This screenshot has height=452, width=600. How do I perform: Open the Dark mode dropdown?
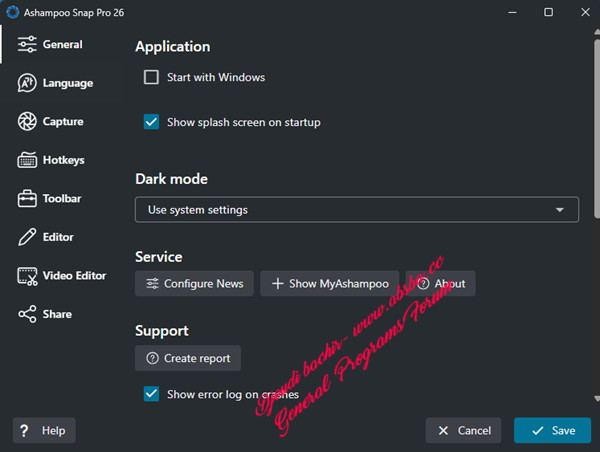pyautogui.click(x=357, y=210)
